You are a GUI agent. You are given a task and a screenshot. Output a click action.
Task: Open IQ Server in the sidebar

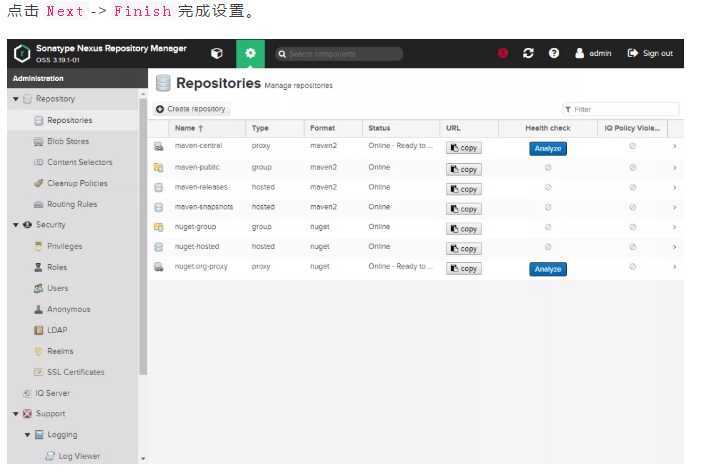52,393
